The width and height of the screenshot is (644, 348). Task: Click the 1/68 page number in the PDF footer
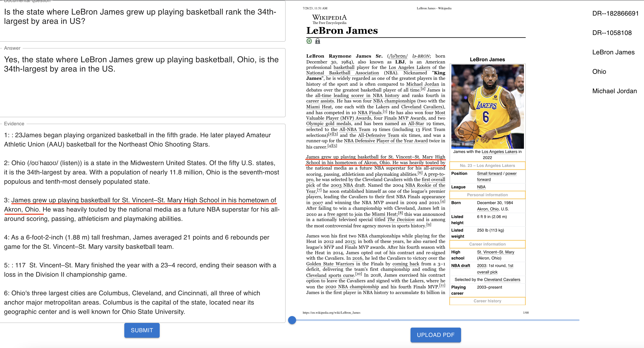526,312
